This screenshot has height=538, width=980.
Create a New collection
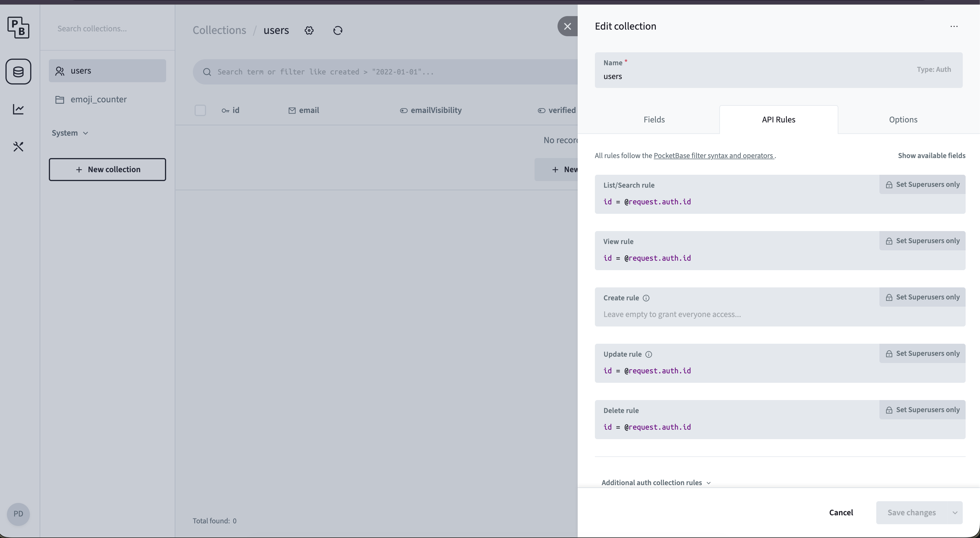click(x=108, y=169)
